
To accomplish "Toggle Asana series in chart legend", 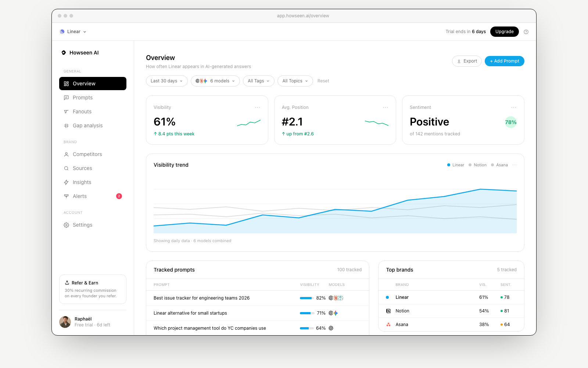I will (x=499, y=165).
